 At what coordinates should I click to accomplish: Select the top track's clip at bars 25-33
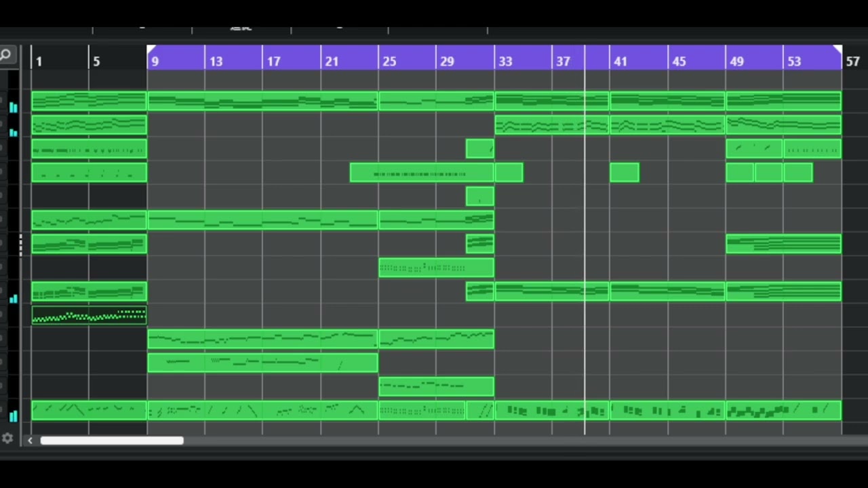coord(436,102)
